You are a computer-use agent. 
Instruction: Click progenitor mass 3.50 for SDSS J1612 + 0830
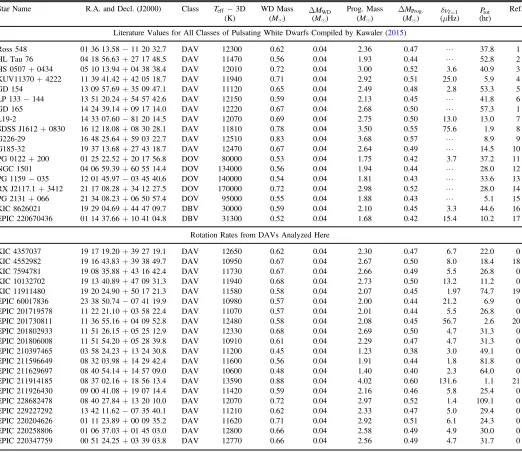365,129
